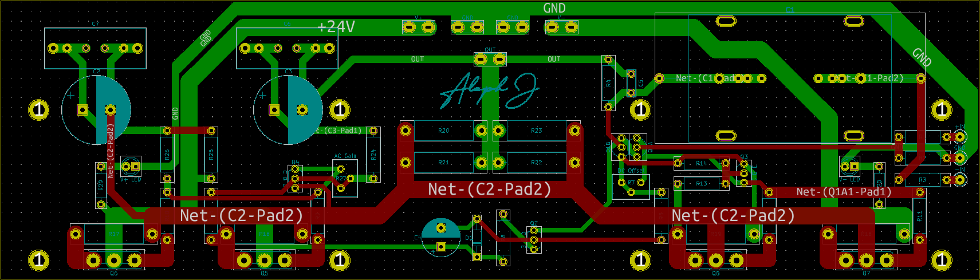980x280 pixels.
Task: Select the R13 resistor label
Action: pyautogui.click(x=701, y=184)
